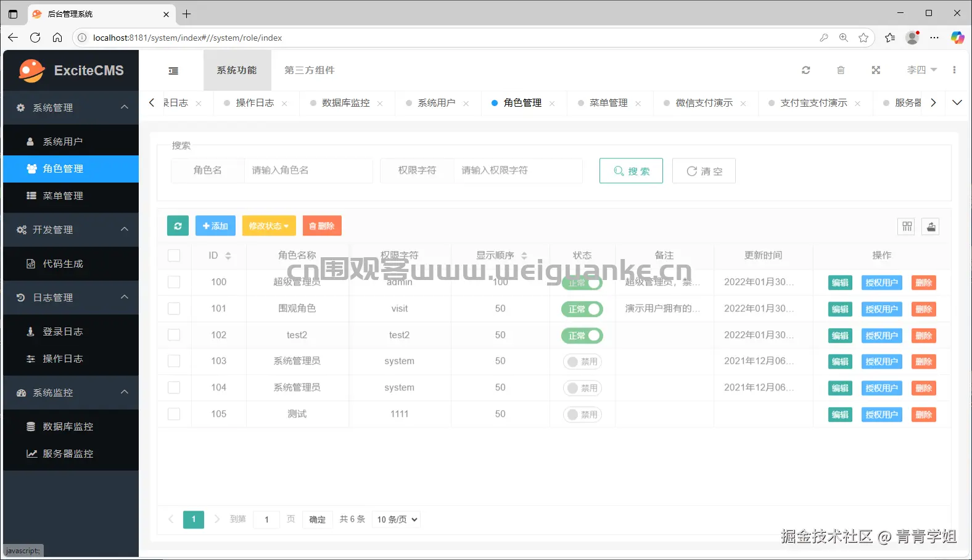
Task: Reload the browser page
Action: [x=35, y=38]
